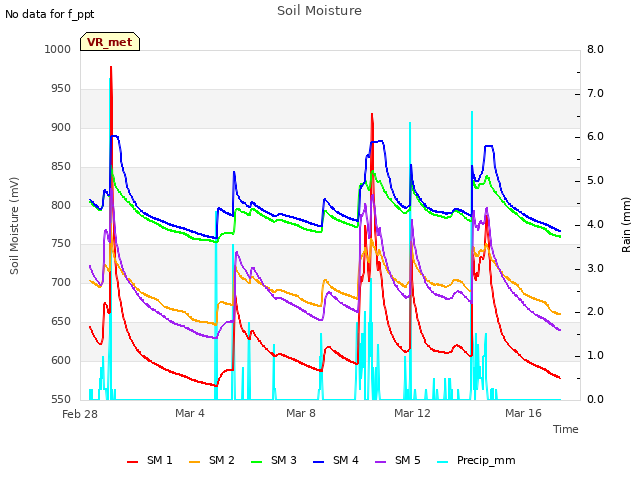Click the 8.0 rain-axis tick label
The image size is (640, 480).
595,49
